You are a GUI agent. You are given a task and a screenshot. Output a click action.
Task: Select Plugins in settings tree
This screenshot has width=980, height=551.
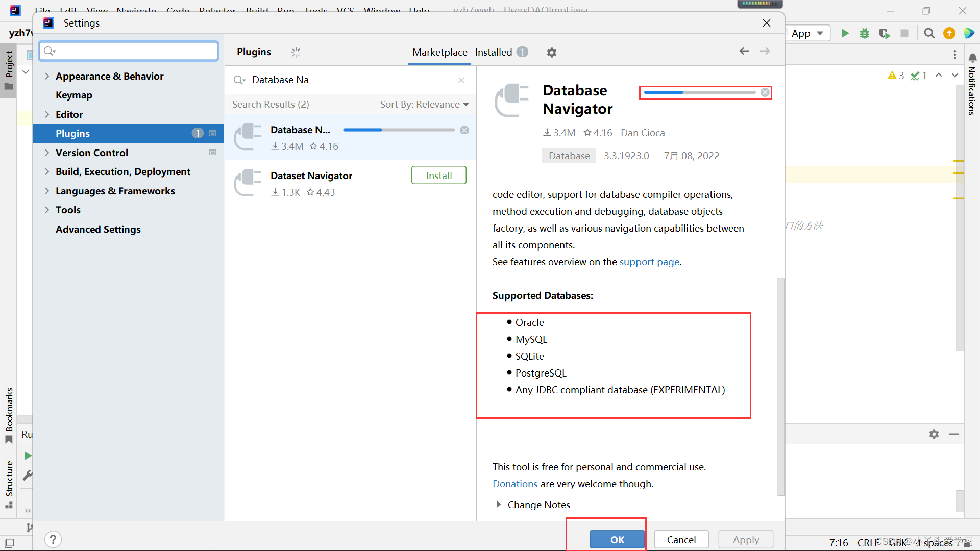[x=128, y=134]
